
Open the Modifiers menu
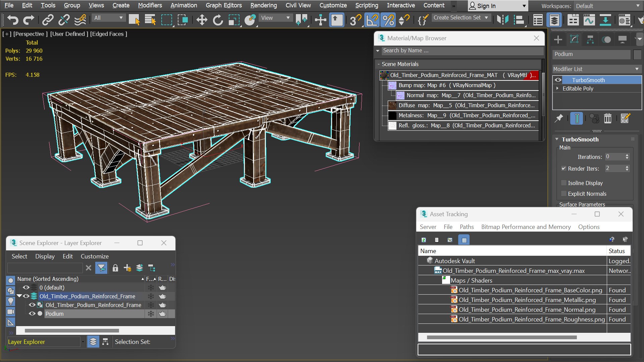pos(150,5)
